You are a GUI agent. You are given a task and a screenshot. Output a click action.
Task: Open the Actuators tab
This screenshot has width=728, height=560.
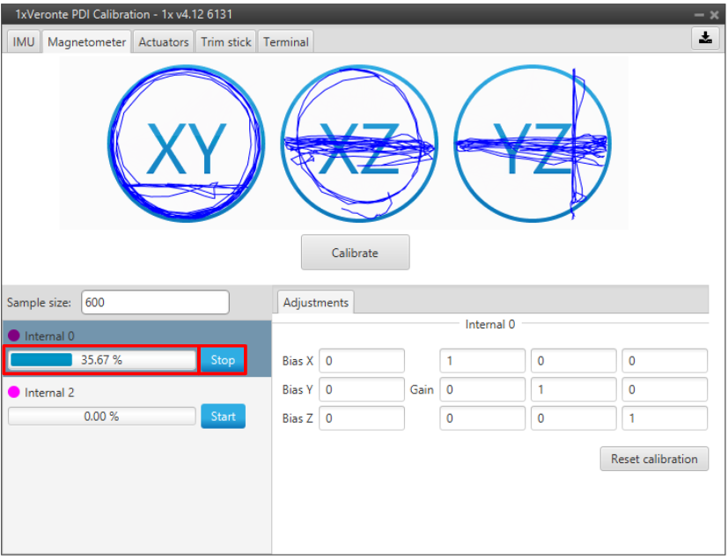click(x=164, y=41)
